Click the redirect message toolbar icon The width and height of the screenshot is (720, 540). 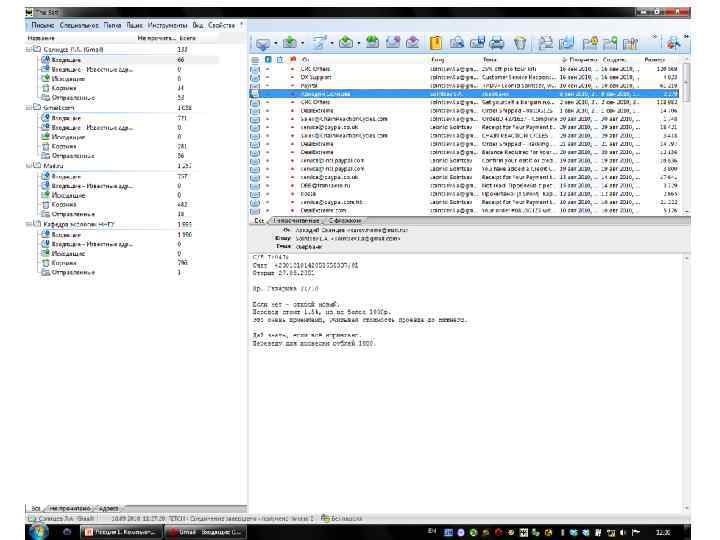click(412, 43)
